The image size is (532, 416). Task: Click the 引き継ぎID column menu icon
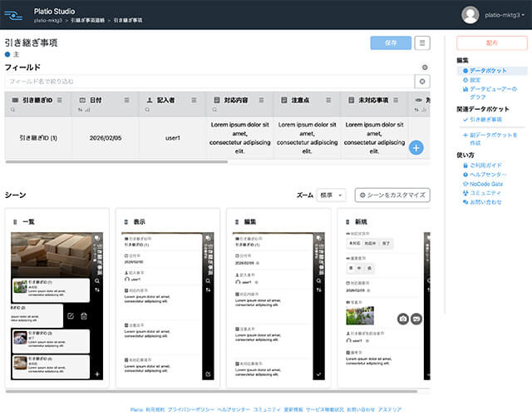[x=60, y=99]
